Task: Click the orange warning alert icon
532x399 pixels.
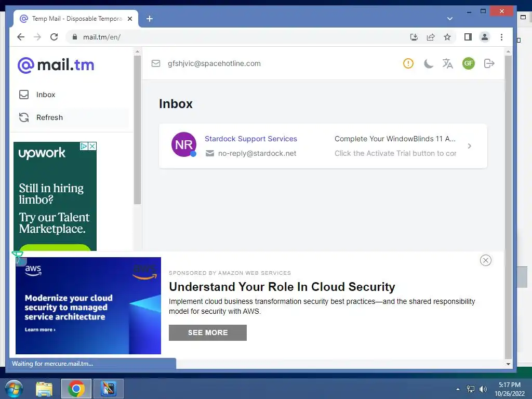Action: [408, 63]
